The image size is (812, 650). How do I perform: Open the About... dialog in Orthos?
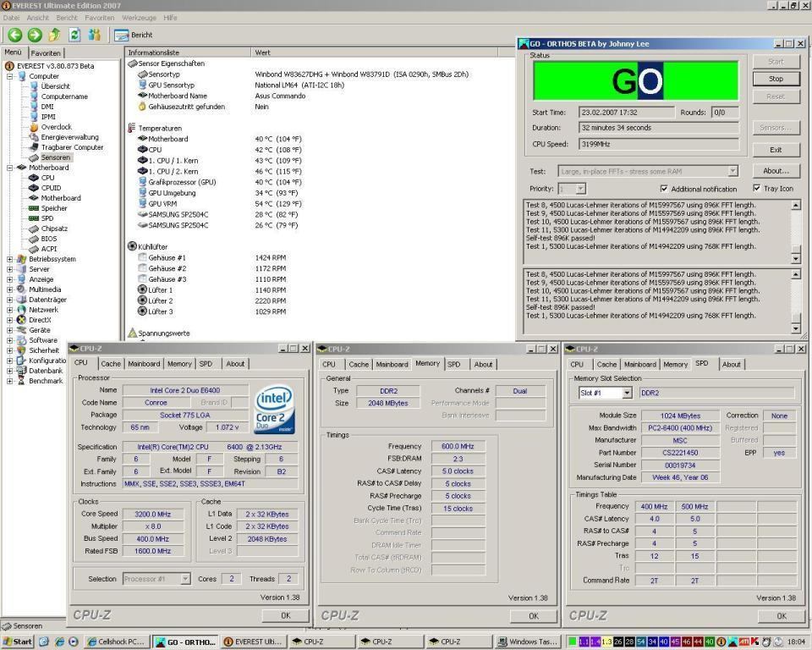[776, 170]
